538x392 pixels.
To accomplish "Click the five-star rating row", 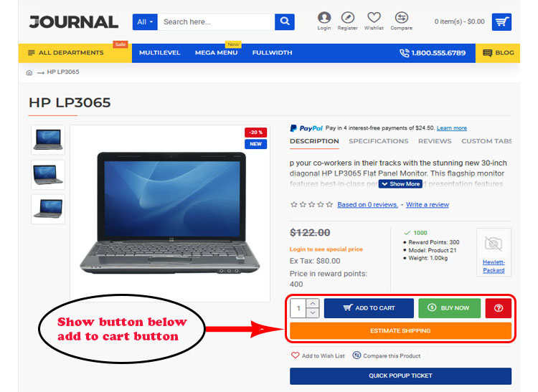I will [x=311, y=204].
